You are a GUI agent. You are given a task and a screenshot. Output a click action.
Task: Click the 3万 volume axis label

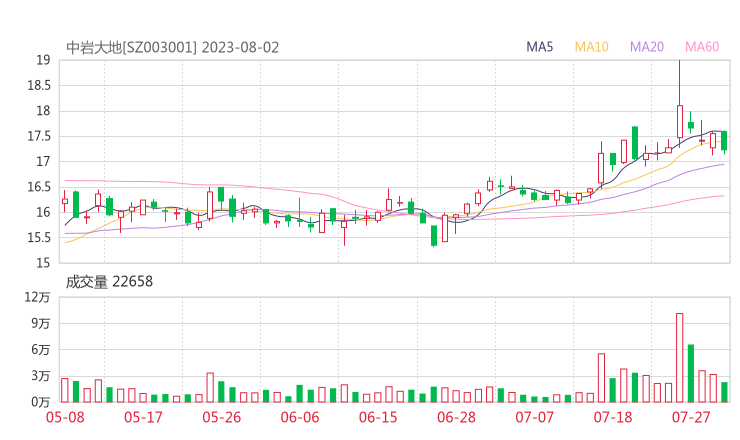(x=41, y=376)
